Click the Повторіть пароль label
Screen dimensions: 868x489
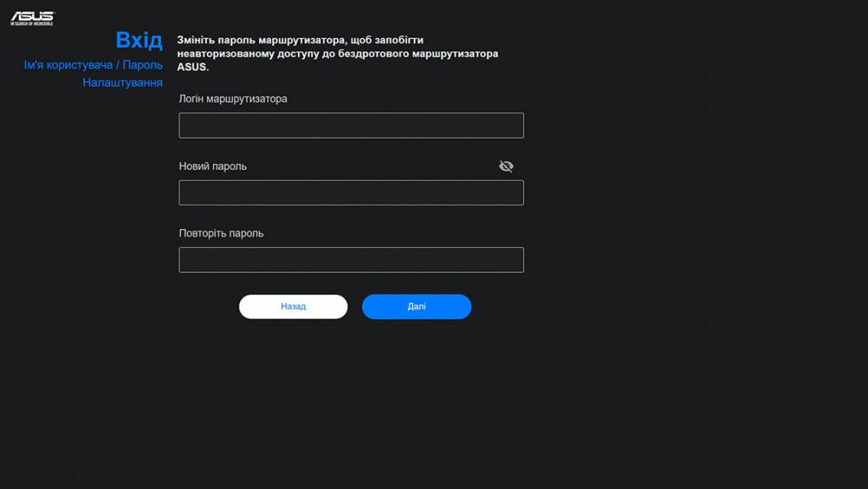pyautogui.click(x=221, y=233)
